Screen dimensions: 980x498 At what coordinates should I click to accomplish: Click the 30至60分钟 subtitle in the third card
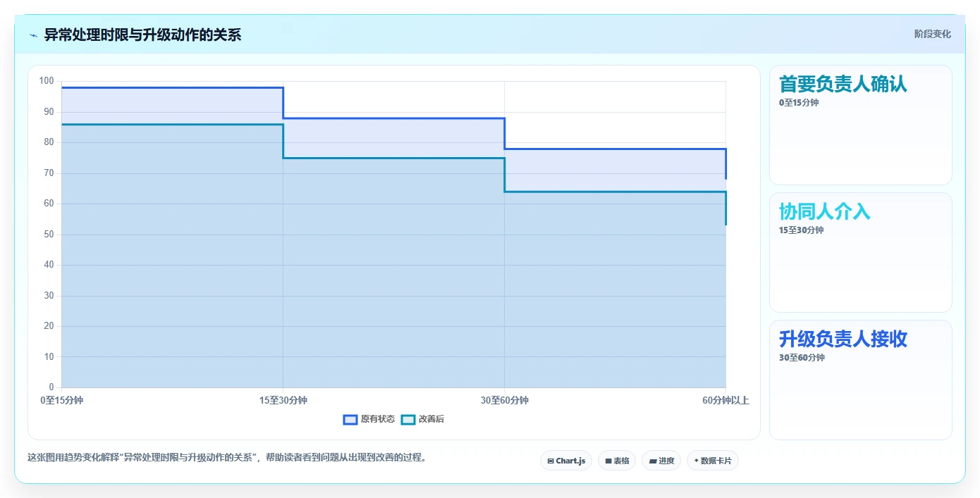point(802,358)
